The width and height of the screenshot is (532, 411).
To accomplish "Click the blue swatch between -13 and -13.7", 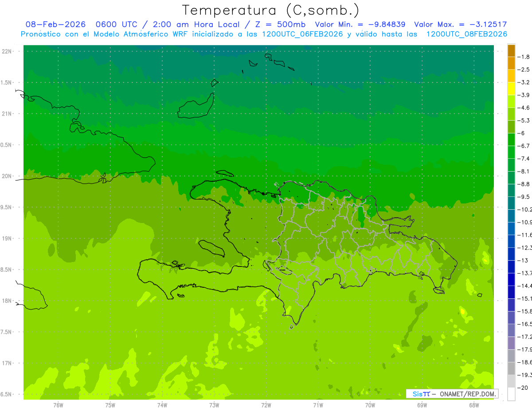I will tap(511, 266).
